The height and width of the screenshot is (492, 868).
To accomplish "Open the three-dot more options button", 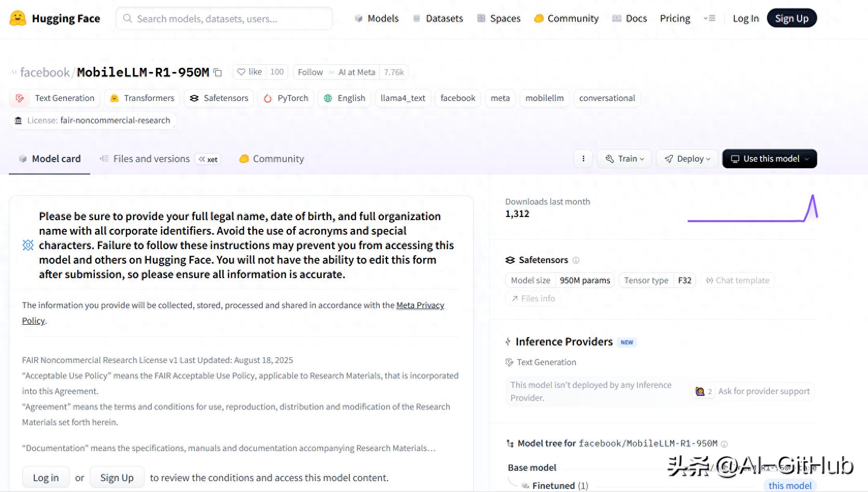I will [584, 158].
